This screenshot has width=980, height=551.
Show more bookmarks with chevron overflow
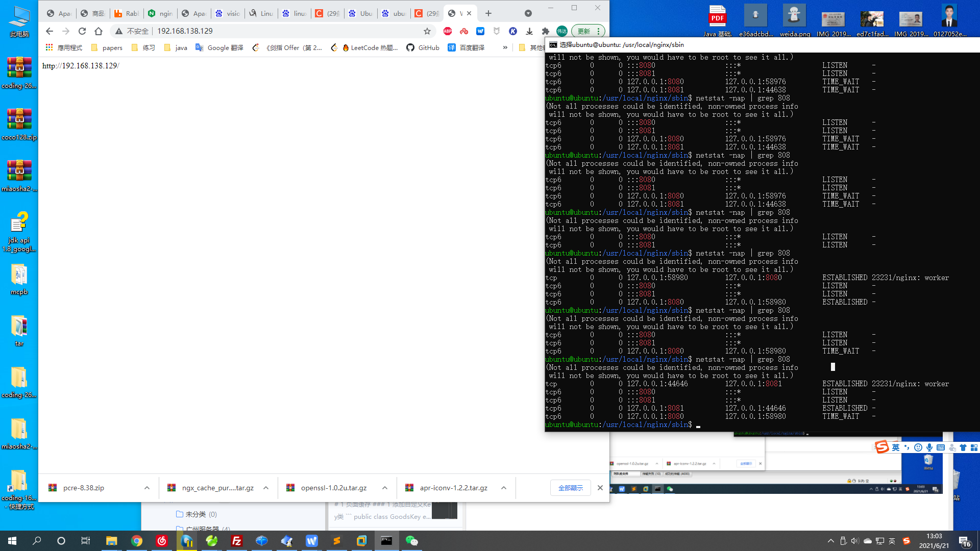505,47
